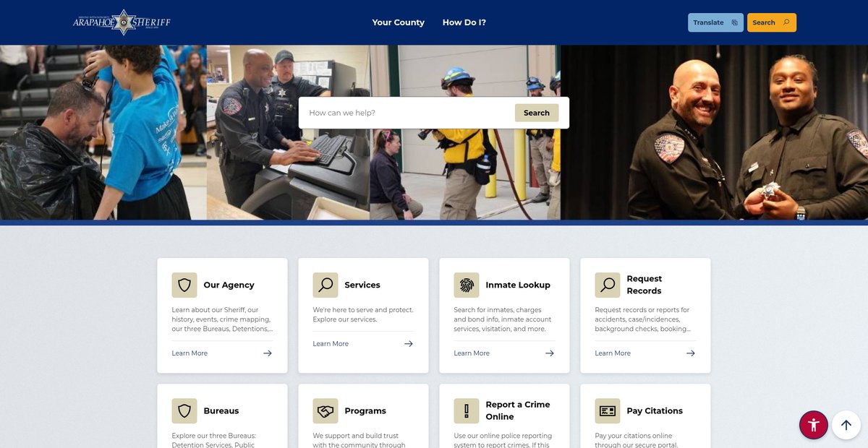Screen dimensions: 868x448
Task: Click the arrow icon in Services card
Action: tap(409, 344)
